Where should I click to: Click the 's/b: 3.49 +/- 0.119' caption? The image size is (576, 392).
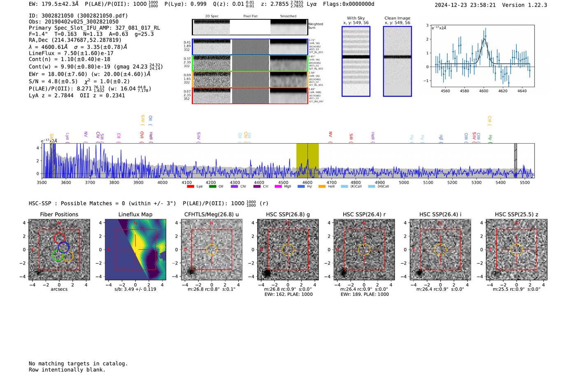point(135,289)
